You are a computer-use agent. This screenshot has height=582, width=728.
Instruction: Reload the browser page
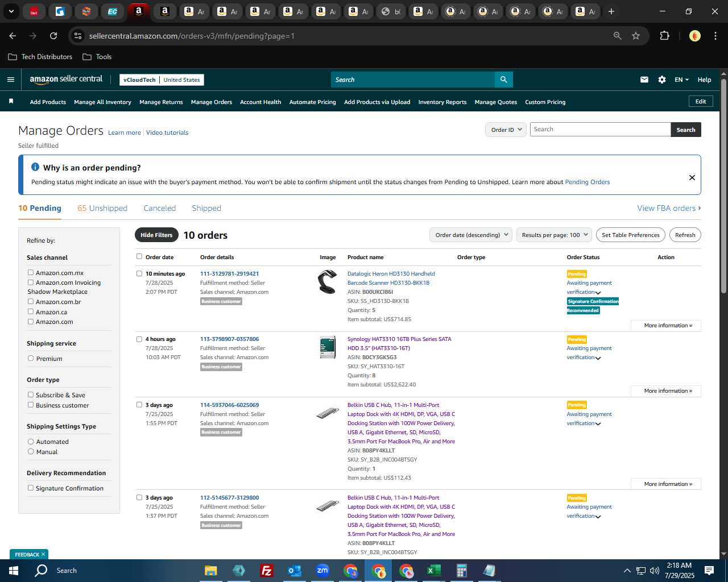[53, 36]
